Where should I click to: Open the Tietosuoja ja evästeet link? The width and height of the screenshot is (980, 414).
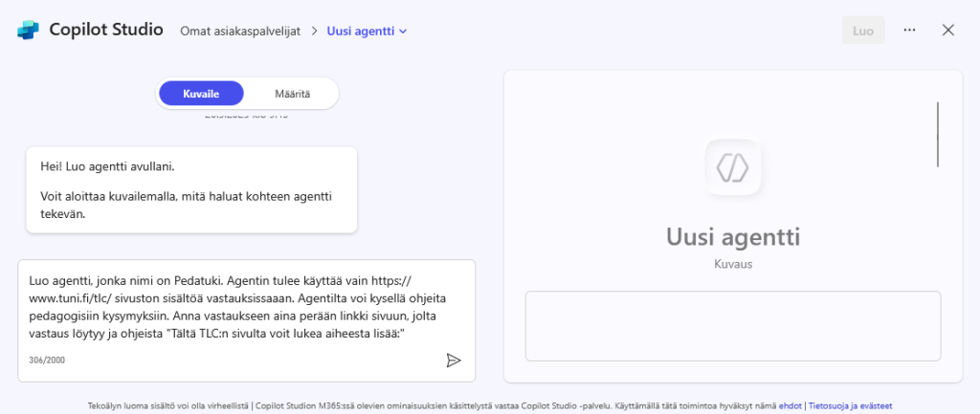850,405
